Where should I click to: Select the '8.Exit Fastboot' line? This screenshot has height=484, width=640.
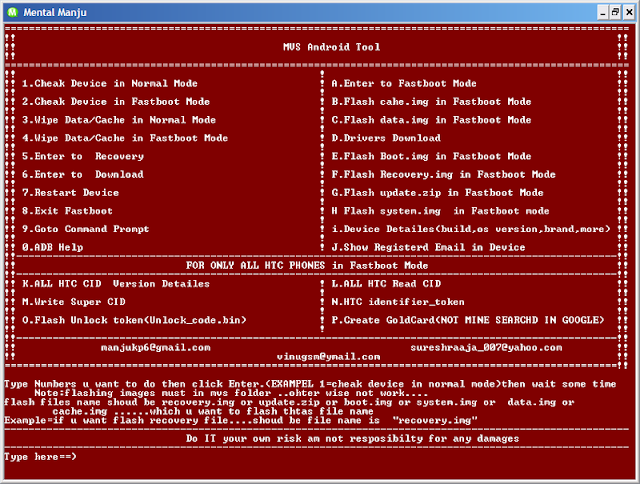coord(67,211)
